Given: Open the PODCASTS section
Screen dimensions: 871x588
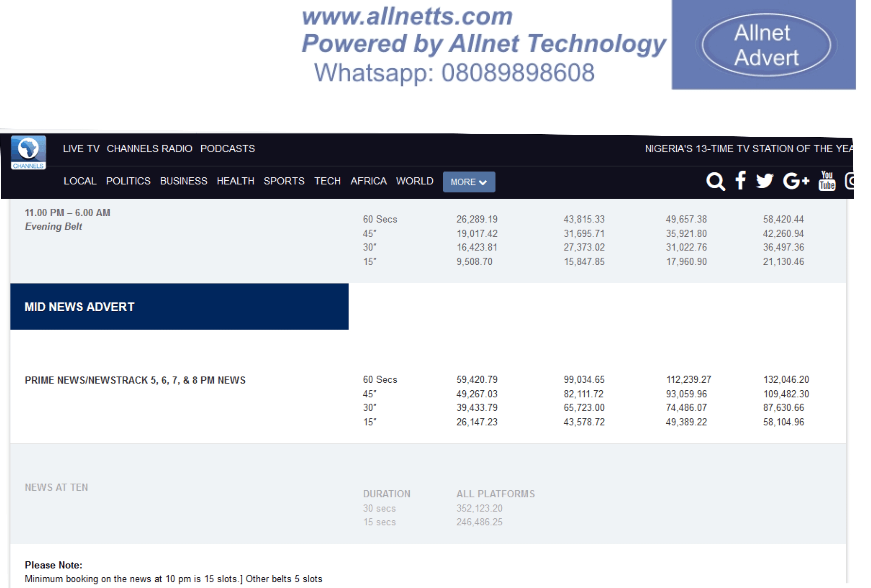Looking at the screenshot, I should pyautogui.click(x=227, y=149).
